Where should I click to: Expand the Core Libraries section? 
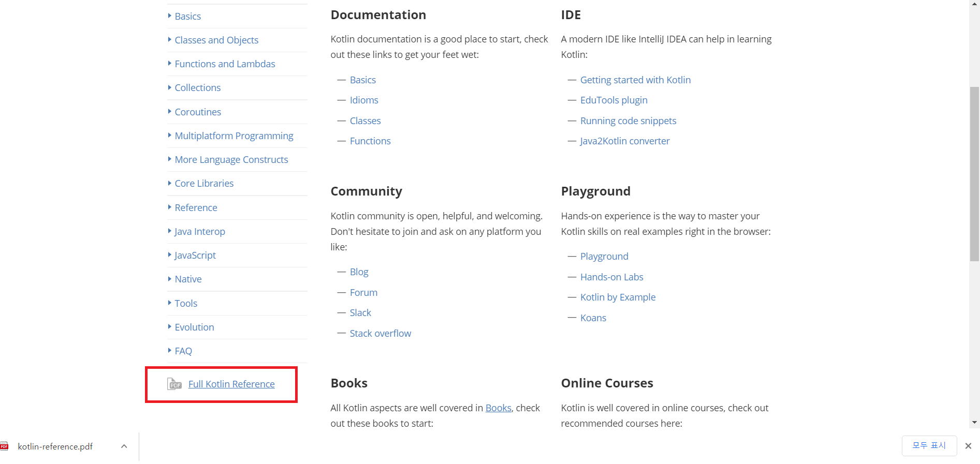[x=204, y=183]
